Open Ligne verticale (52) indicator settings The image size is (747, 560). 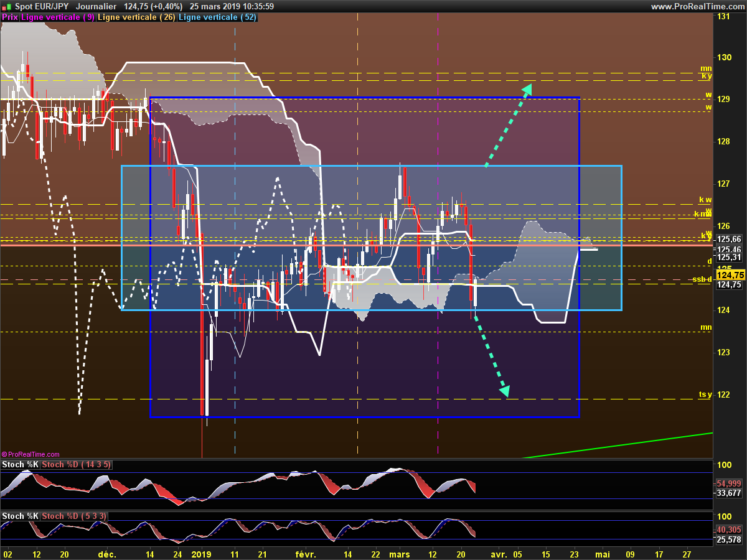[217, 17]
